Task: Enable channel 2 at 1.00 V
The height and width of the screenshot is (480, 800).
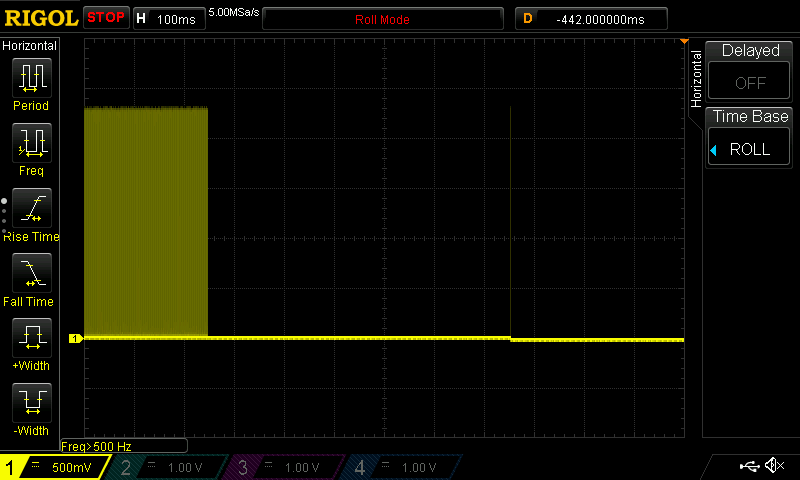Action: tap(168, 467)
